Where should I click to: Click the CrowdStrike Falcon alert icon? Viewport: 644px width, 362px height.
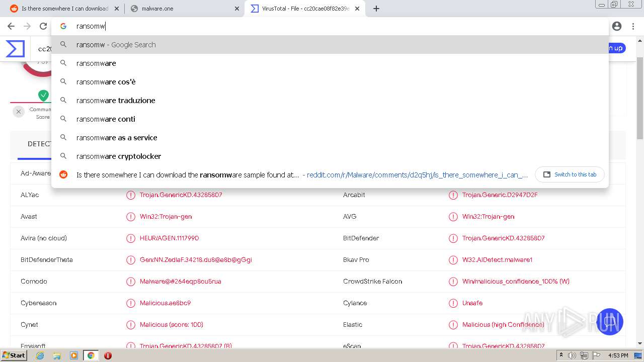tap(453, 282)
